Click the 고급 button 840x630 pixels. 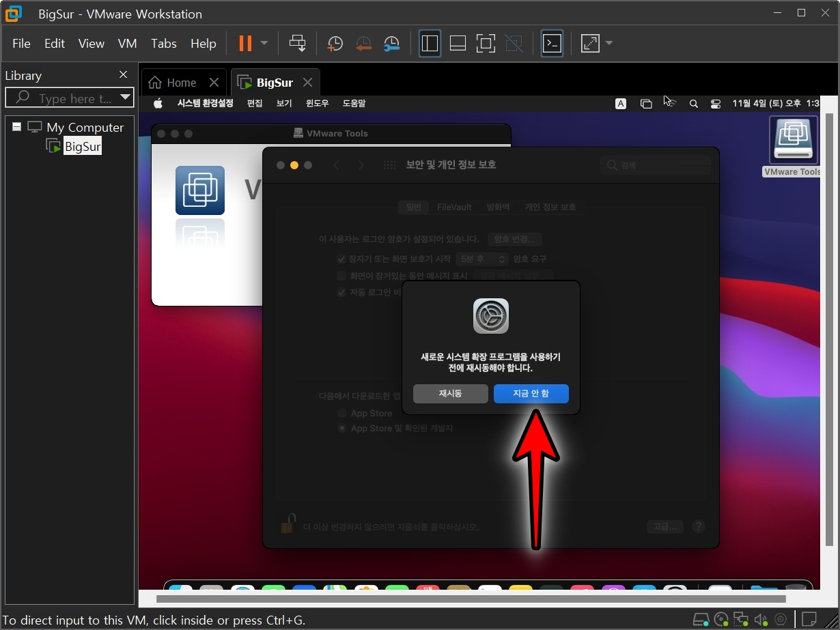point(664,526)
